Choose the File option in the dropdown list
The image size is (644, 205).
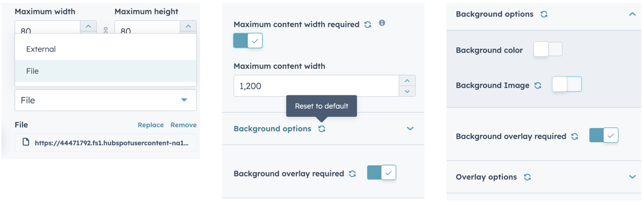click(33, 71)
